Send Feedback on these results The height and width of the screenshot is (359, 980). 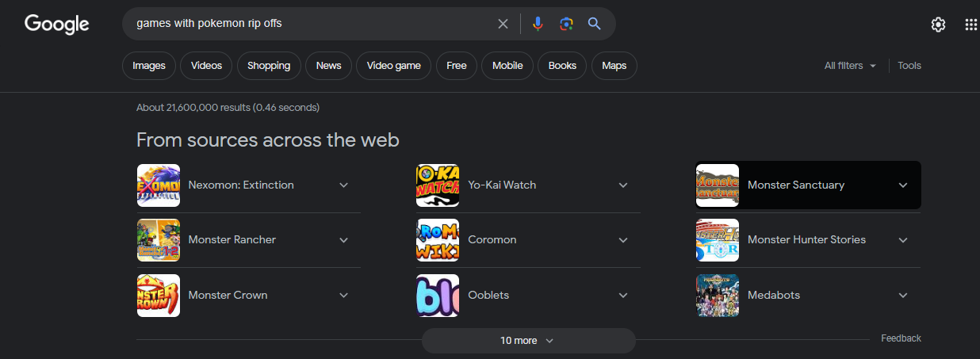[901, 338]
